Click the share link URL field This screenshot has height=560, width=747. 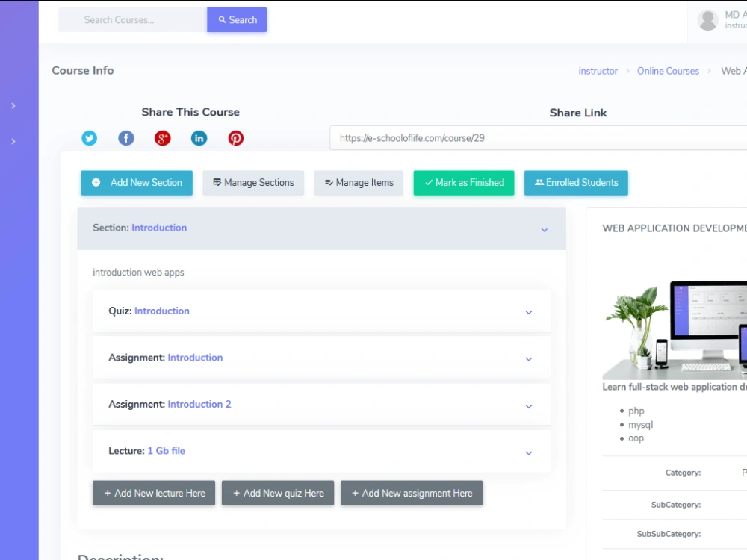(x=539, y=138)
